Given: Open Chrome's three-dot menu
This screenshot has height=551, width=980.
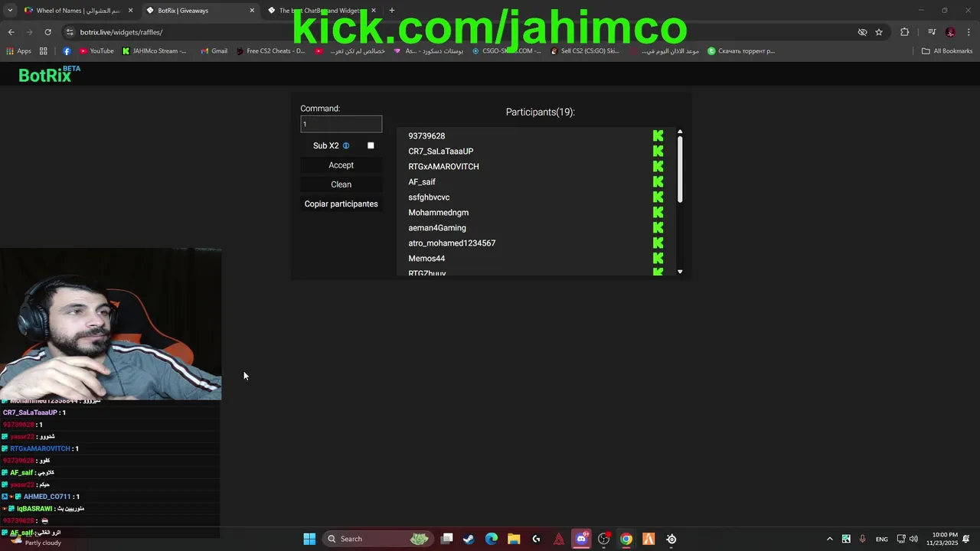Looking at the screenshot, I should [x=969, y=32].
